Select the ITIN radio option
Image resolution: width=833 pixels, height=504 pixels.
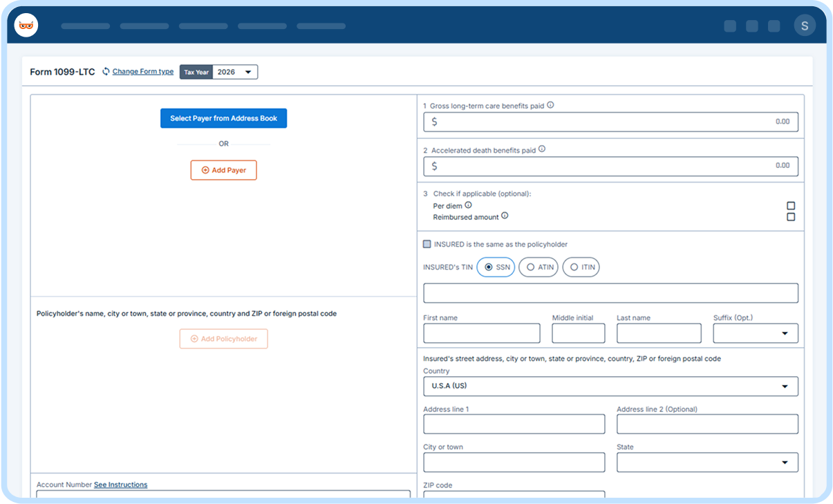[x=581, y=267]
